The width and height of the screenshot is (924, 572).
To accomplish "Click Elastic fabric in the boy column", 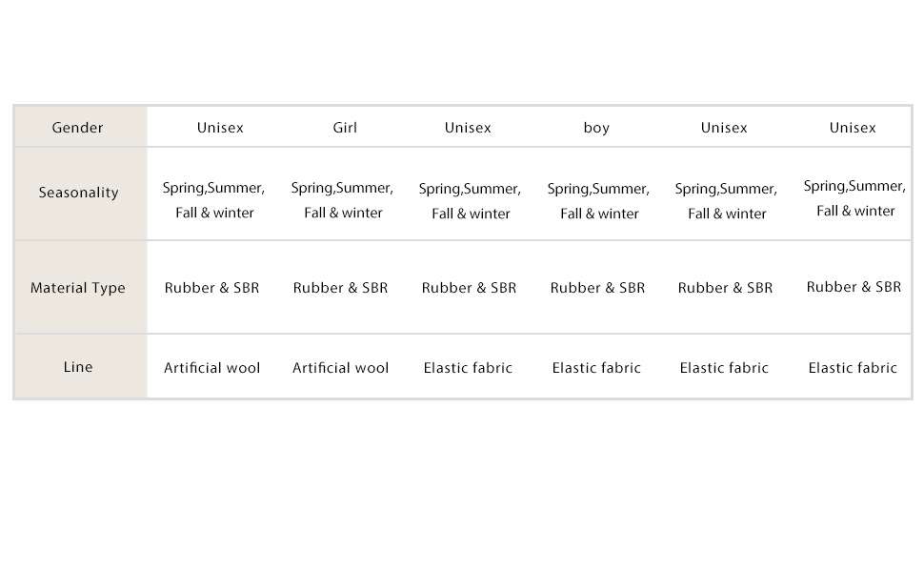I will click(x=596, y=368).
